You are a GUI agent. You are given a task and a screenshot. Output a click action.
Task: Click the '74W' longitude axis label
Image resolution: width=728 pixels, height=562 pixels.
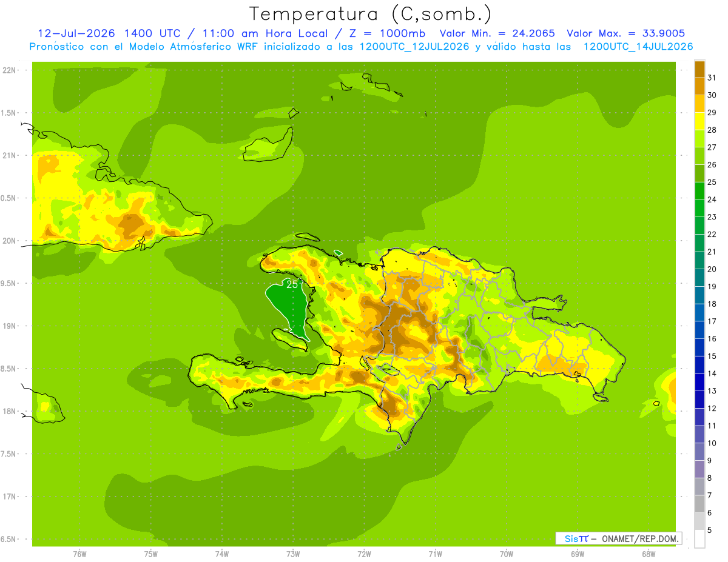(221, 554)
